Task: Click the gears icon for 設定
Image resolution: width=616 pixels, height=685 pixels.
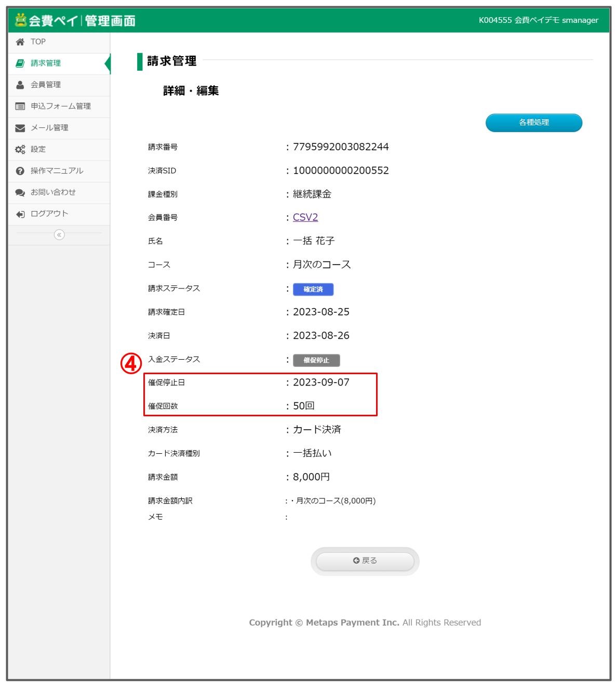Action: coord(20,150)
